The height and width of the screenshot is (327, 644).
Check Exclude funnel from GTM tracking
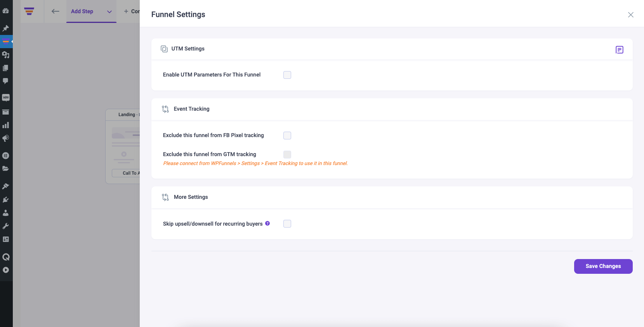(x=287, y=155)
